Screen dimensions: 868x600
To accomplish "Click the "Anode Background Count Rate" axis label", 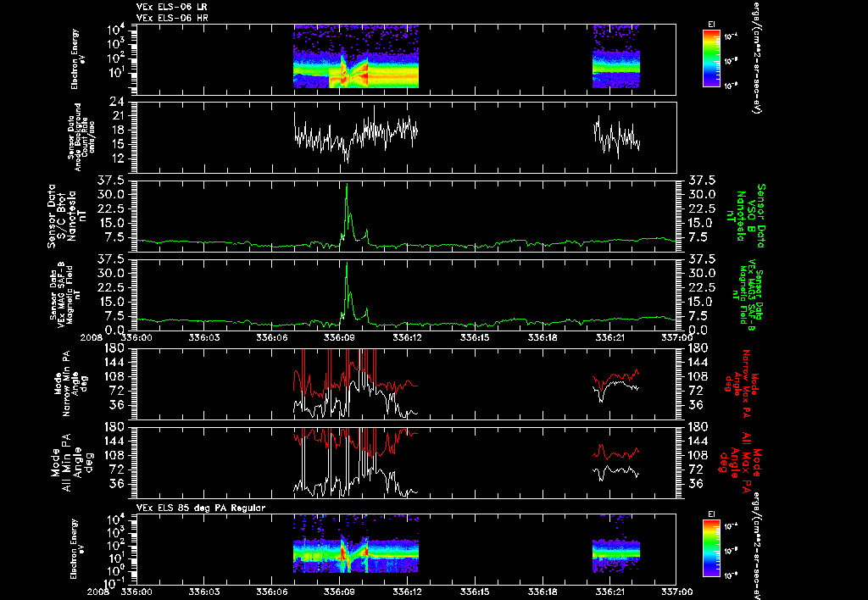I will pyautogui.click(x=81, y=137).
